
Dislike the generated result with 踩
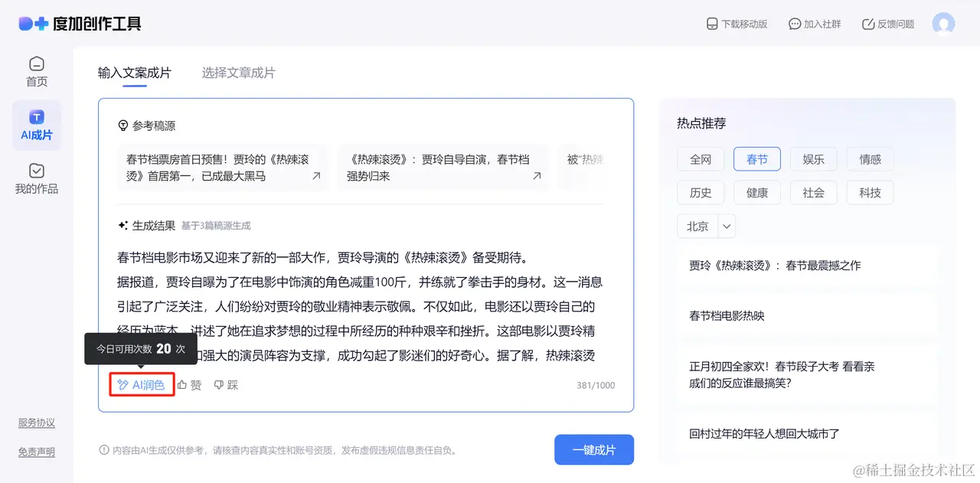[226, 385]
